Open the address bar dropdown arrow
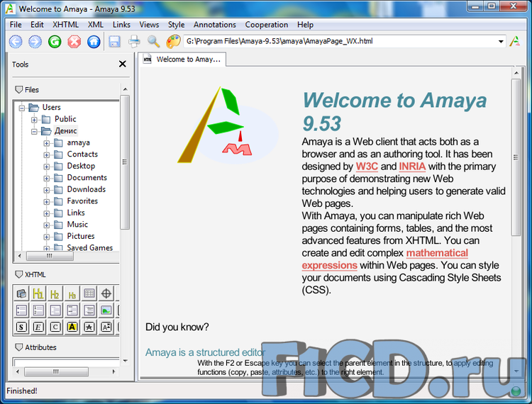This screenshot has width=532, height=404. pos(501,42)
